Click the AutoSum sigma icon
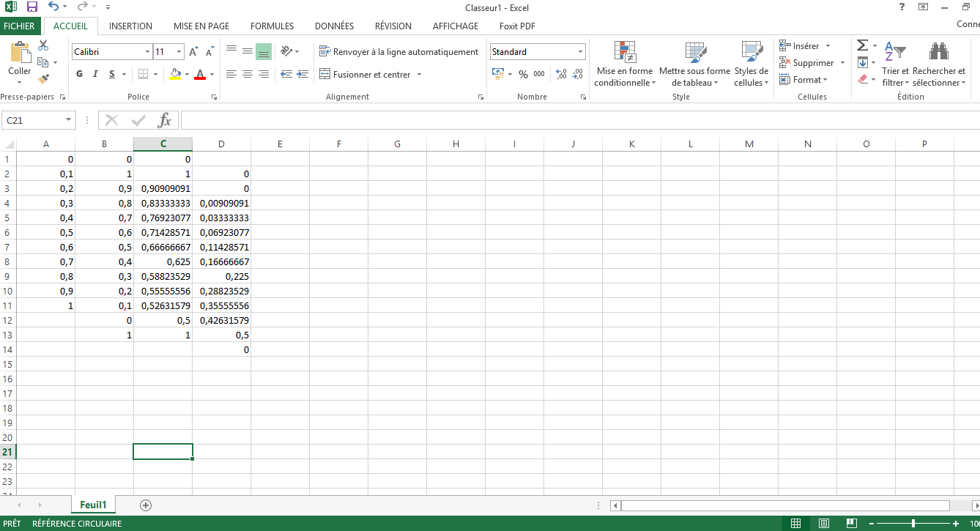980x531 pixels. [x=862, y=45]
